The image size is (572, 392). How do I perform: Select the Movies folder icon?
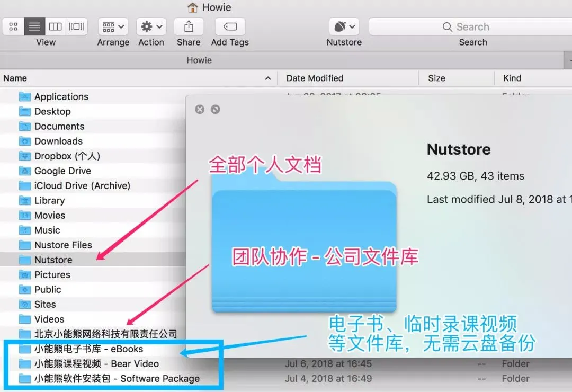pyautogui.click(x=25, y=216)
